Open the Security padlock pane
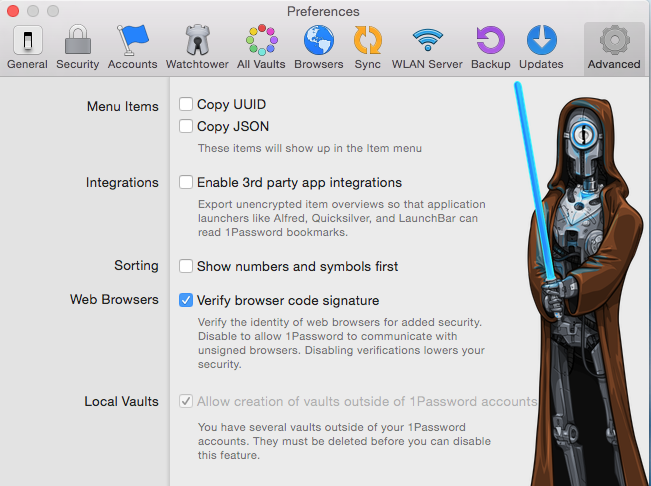This screenshot has width=651, height=486. (x=78, y=47)
